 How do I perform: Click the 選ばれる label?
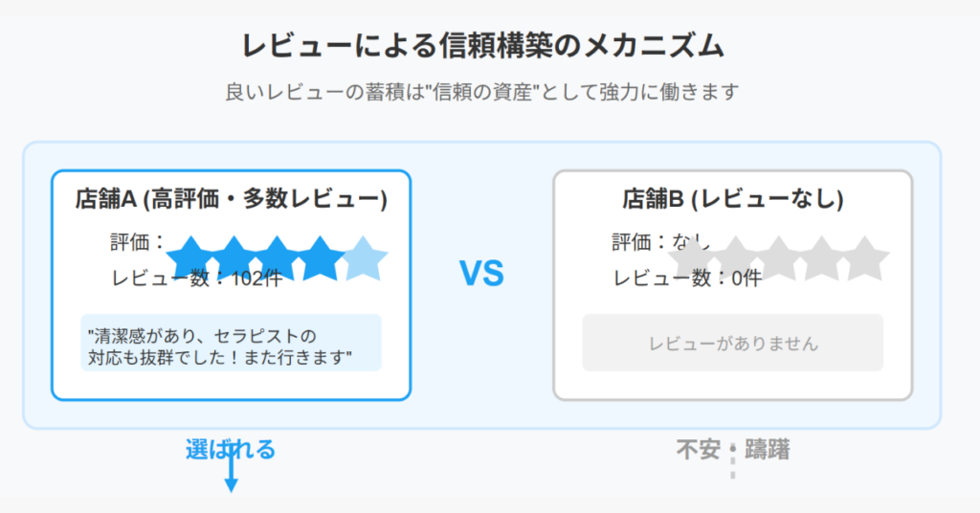(231, 449)
